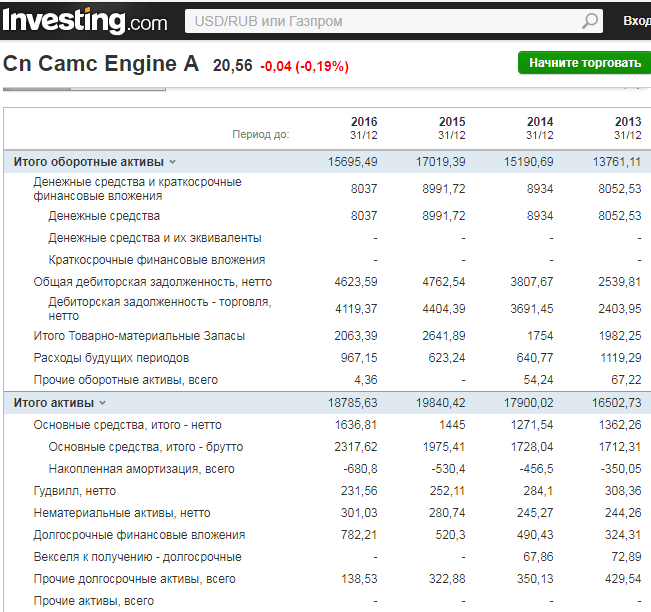Collapse the Итого оборотные активы row
The height and width of the screenshot is (612, 651).
pos(173,162)
